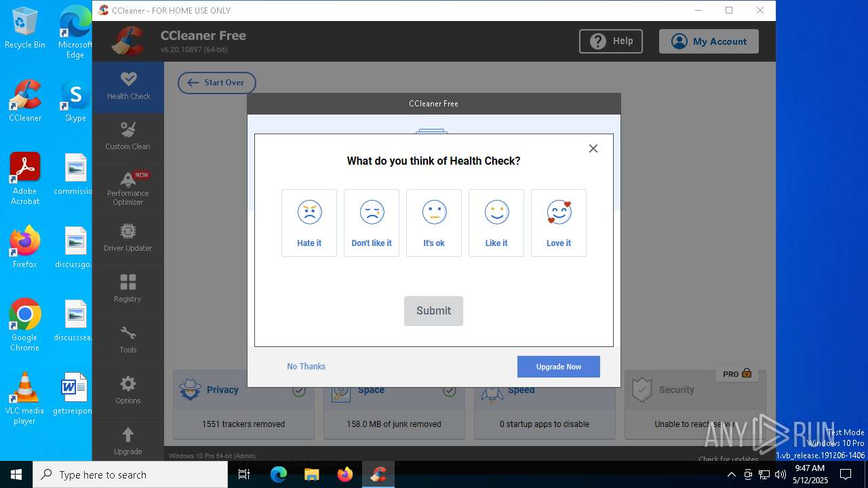Click the Privacy card checkmark
Image resolution: width=868 pixels, height=488 pixels.
[x=299, y=391]
